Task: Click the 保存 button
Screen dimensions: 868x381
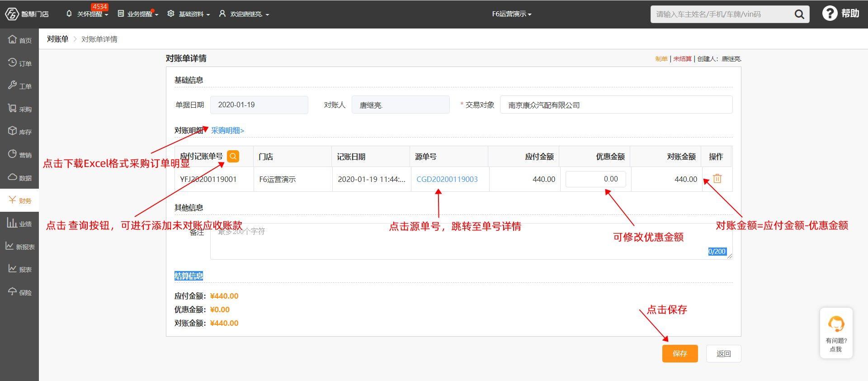Action: 680,353
